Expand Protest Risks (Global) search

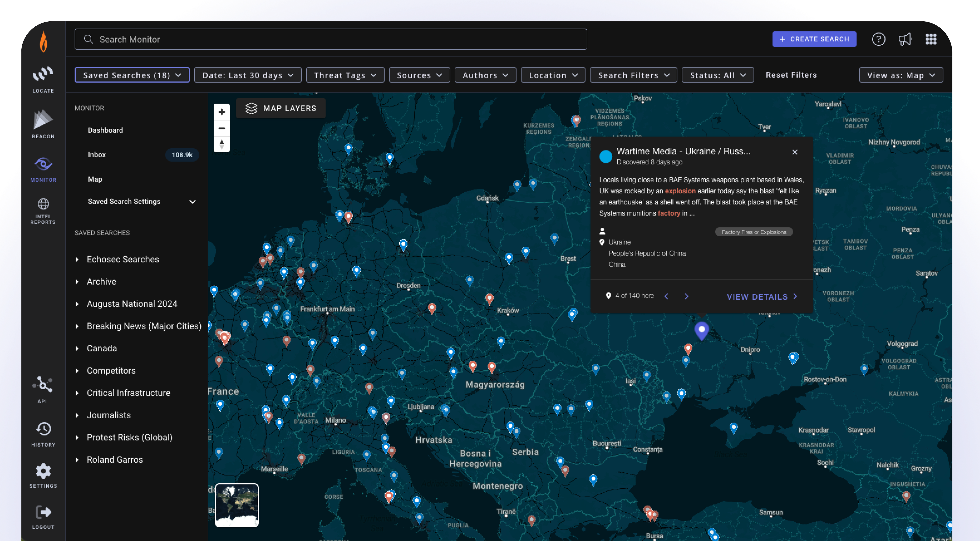point(77,437)
